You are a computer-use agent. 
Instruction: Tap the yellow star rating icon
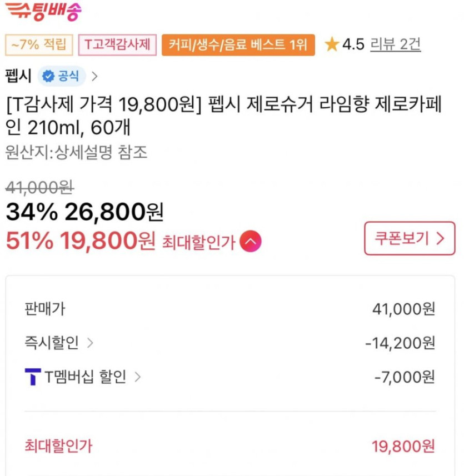(332, 44)
